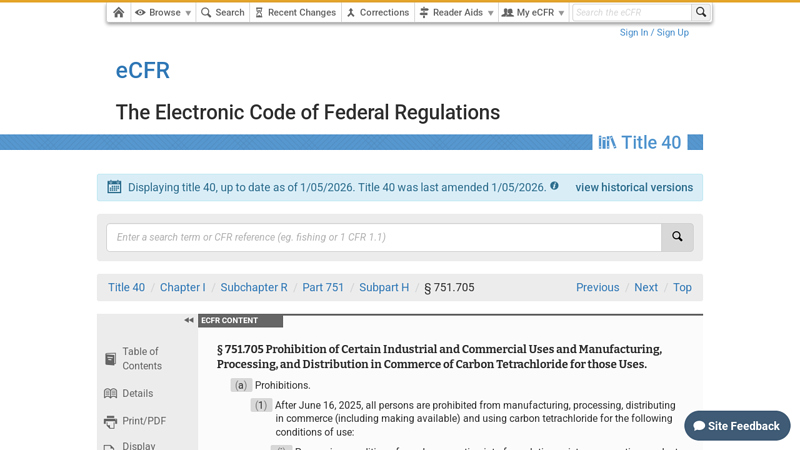Screen dimensions: 800x450
Task: Click the signpost icon beside Reader Aids
Action: click(424, 12)
